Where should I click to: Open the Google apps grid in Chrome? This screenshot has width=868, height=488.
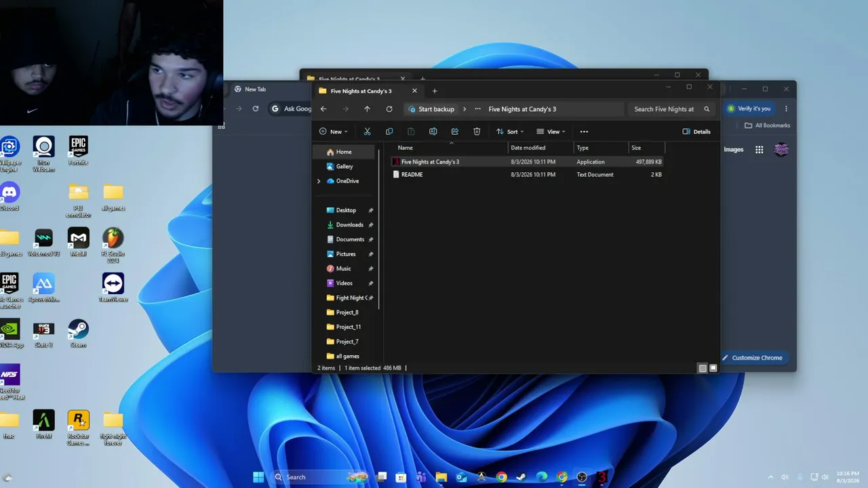coord(759,150)
